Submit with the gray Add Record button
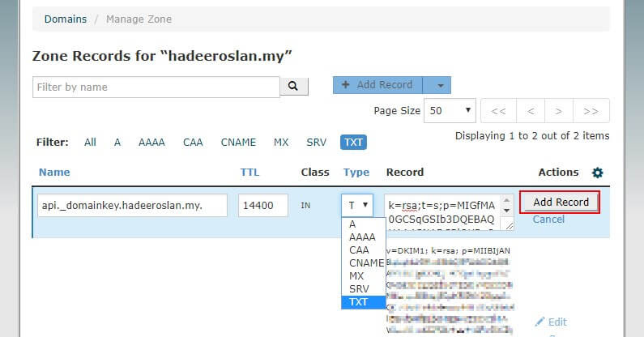Screen dimensions: 644x337 tap(560, 203)
